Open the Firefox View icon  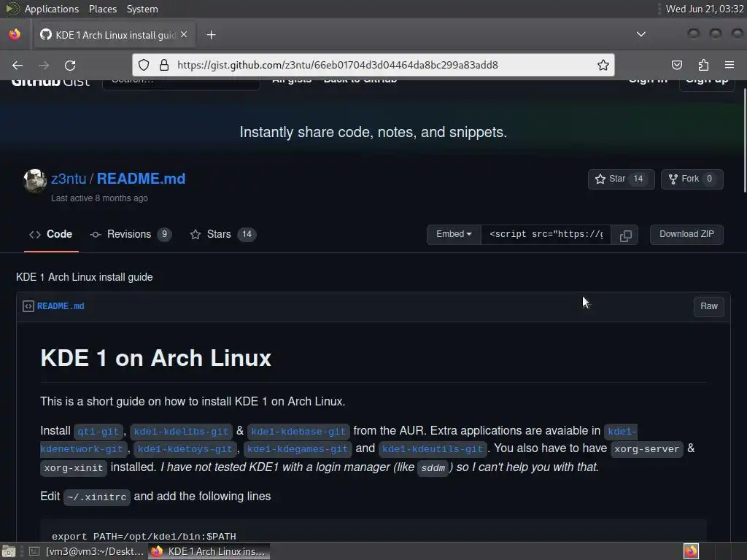pos(15,34)
